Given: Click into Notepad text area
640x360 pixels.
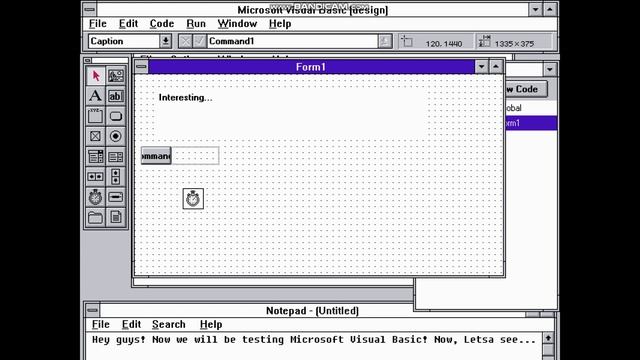Looking at the screenshot, I should point(313,346).
